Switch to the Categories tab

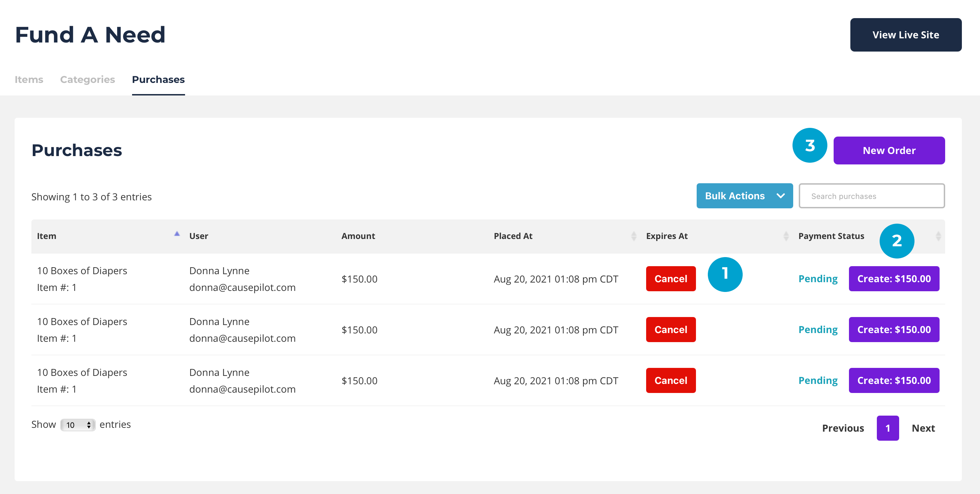tap(87, 79)
